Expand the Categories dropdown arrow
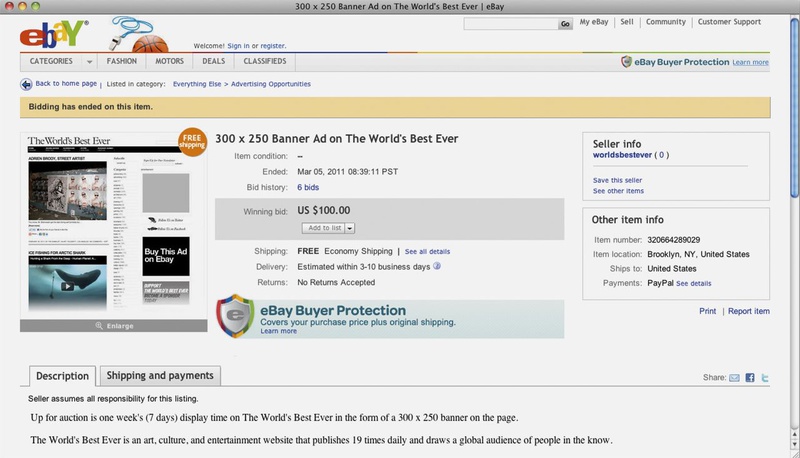This screenshot has width=800, height=458. coord(89,62)
